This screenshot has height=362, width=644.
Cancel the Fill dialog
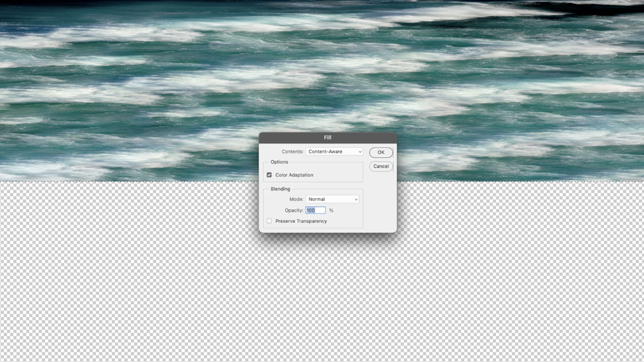(x=381, y=166)
